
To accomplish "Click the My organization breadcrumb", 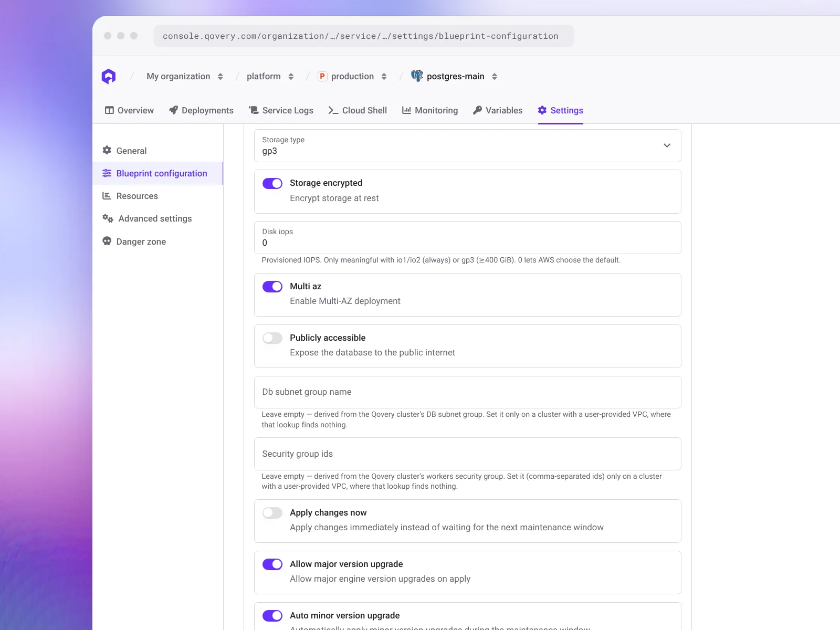I will pyautogui.click(x=178, y=77).
